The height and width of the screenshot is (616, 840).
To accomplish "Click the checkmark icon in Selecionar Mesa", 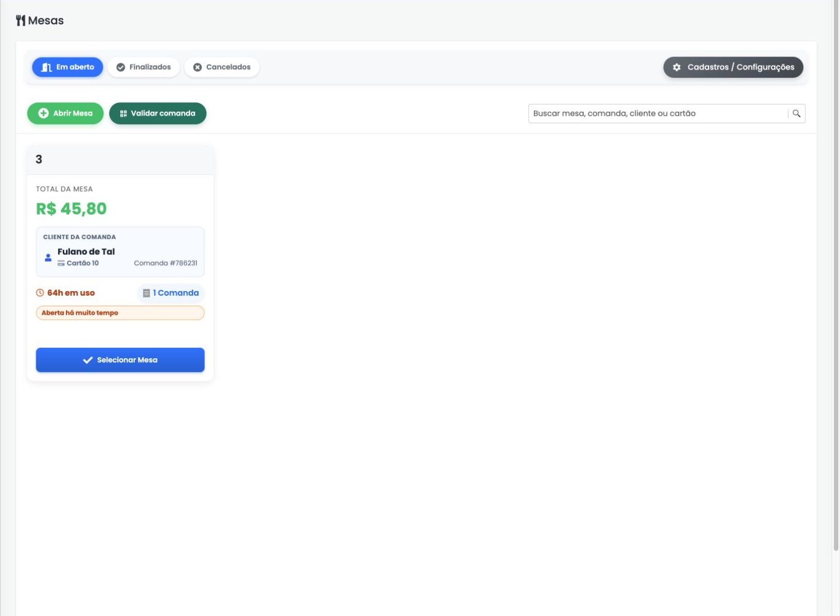I will (88, 360).
